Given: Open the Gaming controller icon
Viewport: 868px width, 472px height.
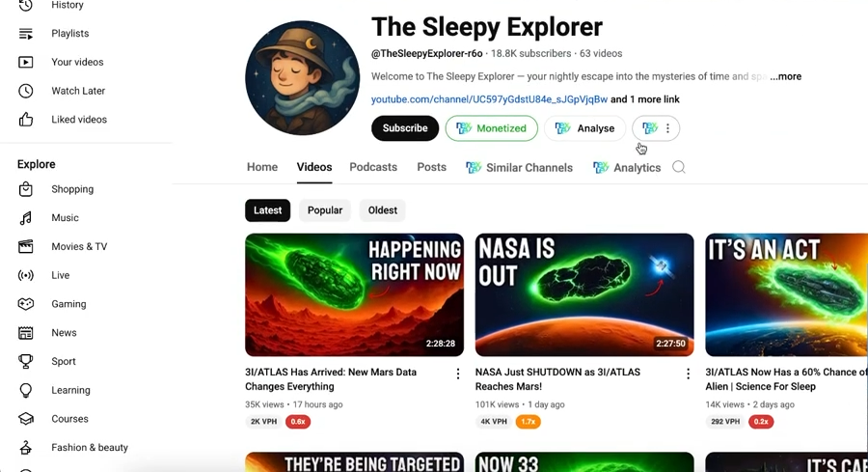Looking at the screenshot, I should point(25,304).
